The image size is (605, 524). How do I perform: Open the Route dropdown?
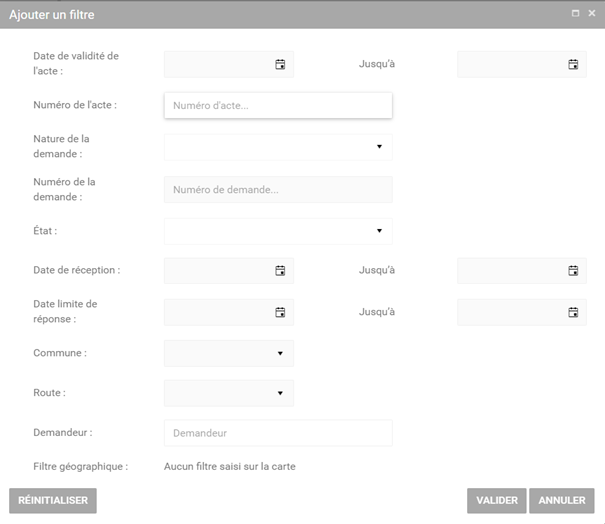pos(280,393)
